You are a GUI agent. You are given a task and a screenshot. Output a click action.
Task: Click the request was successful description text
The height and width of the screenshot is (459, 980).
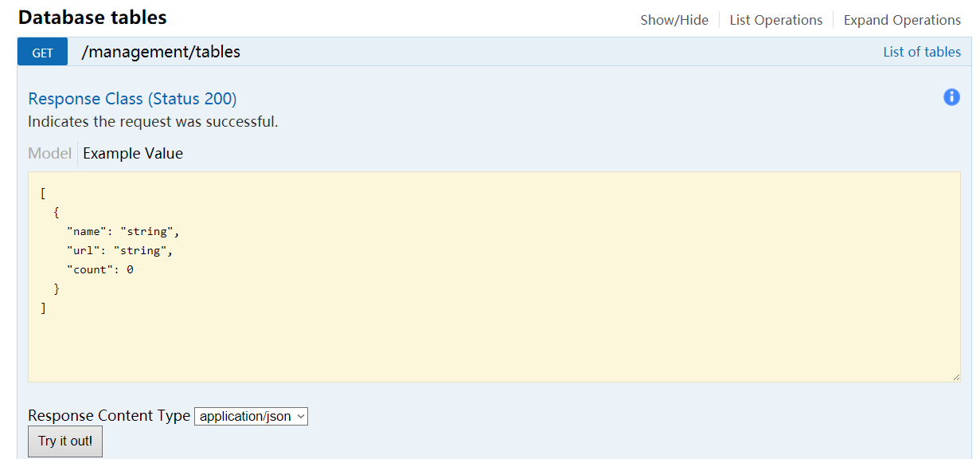153,122
